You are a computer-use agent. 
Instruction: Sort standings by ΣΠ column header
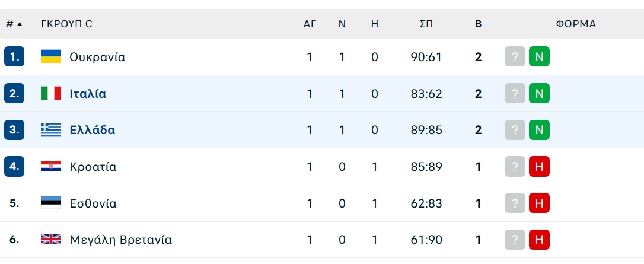coord(426,24)
